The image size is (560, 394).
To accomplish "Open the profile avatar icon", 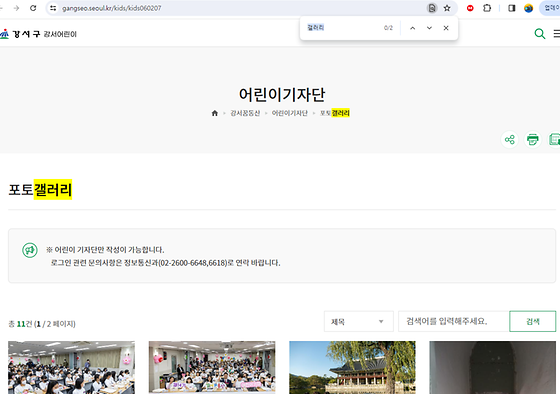I will pyautogui.click(x=528, y=8).
